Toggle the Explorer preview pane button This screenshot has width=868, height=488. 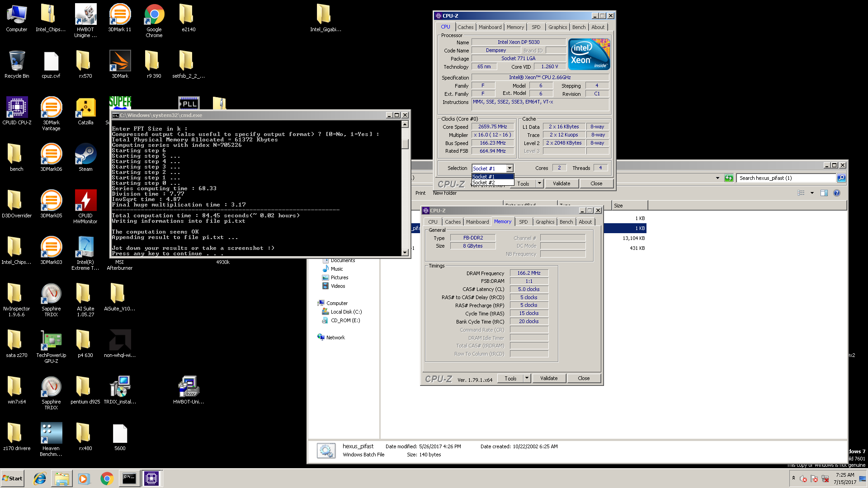point(824,193)
